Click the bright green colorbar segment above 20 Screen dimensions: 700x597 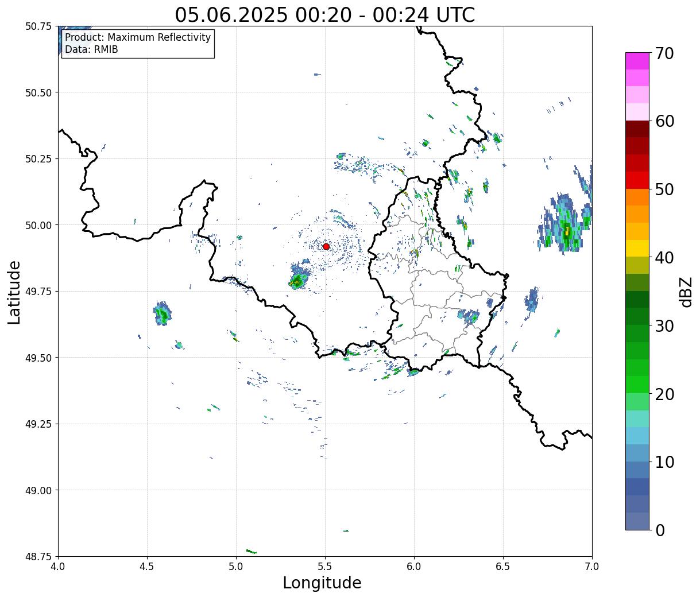coord(637,385)
